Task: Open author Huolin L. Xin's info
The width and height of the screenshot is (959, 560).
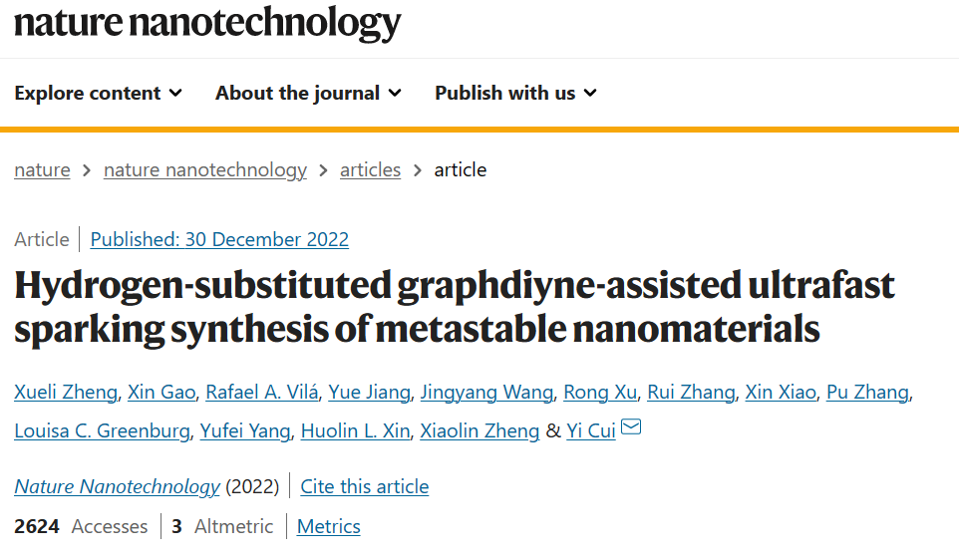Action: (x=355, y=431)
